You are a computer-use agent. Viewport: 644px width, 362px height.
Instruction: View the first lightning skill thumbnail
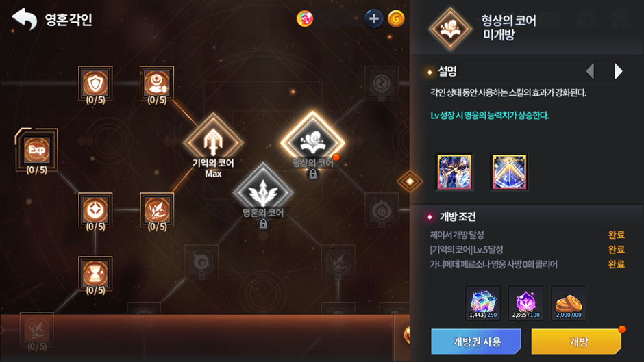(454, 172)
